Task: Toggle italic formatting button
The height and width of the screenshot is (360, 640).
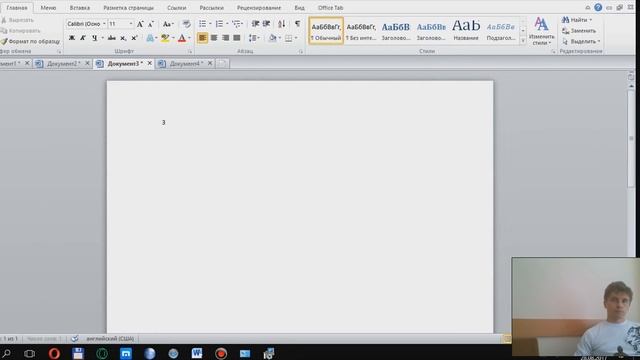Action: pyautogui.click(x=83, y=38)
